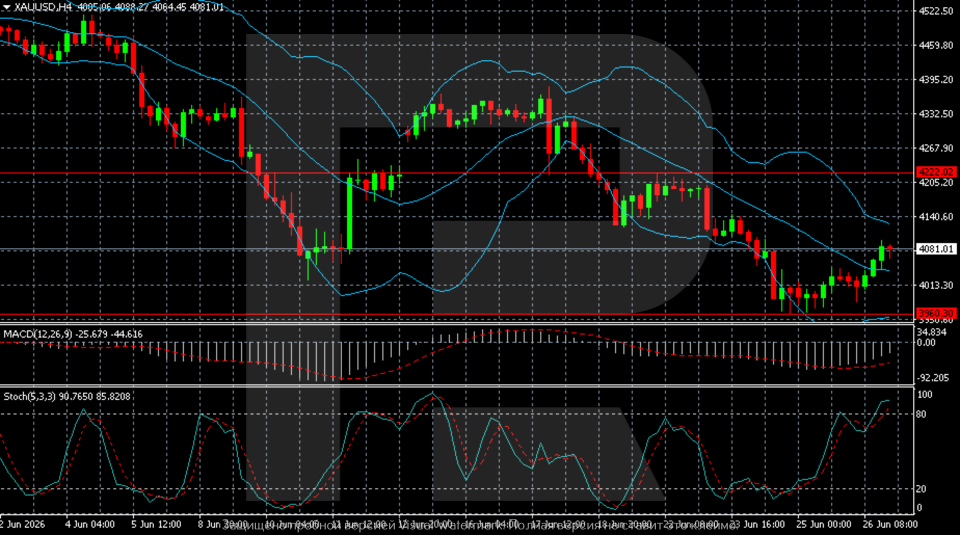Click the 5 Jun 12:00 time label
The height and width of the screenshot is (535, 960).
pyautogui.click(x=156, y=525)
